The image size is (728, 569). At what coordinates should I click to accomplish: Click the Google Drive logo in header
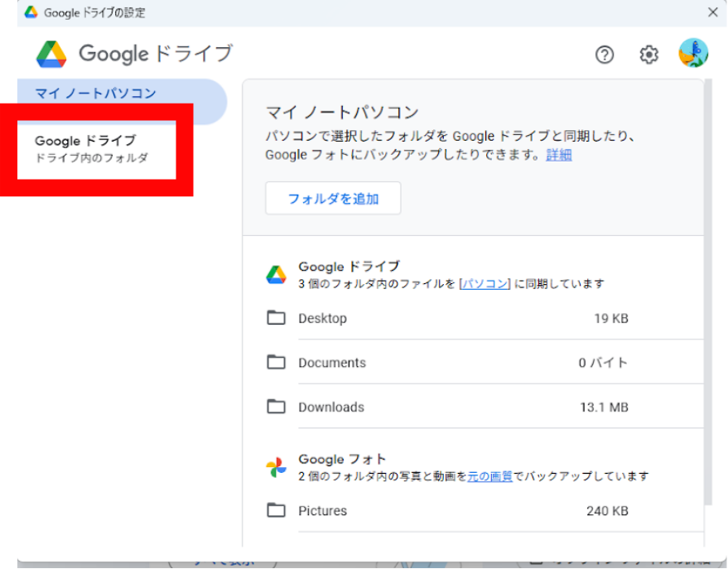tap(51, 55)
